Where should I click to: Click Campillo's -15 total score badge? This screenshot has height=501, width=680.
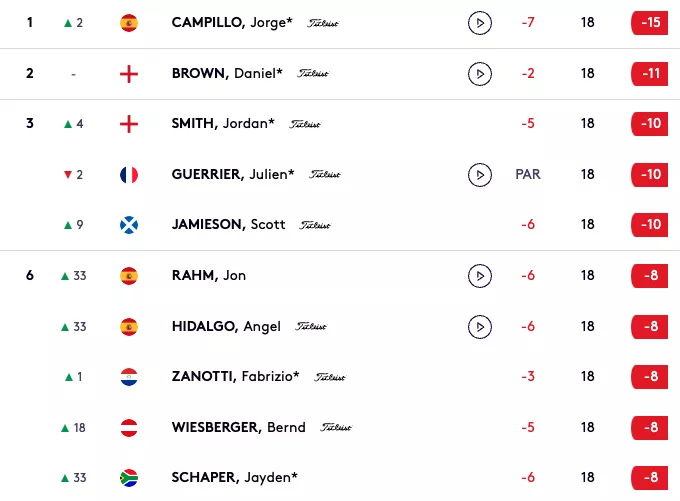click(x=650, y=23)
